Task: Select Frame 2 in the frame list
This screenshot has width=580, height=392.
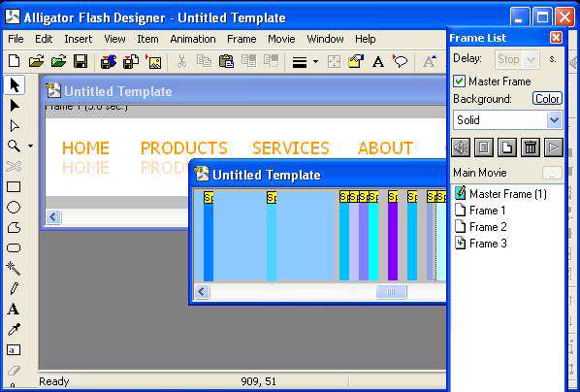Action: click(480, 227)
